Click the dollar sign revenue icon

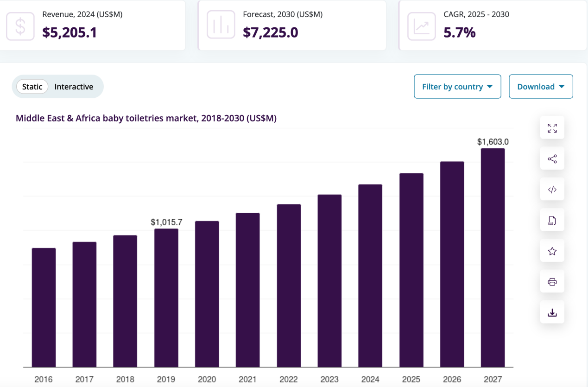(x=20, y=26)
